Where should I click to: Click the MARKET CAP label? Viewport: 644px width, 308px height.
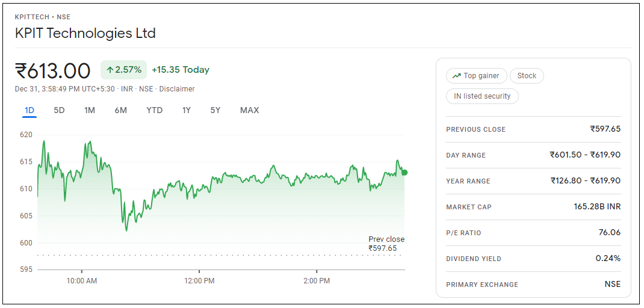469,207
